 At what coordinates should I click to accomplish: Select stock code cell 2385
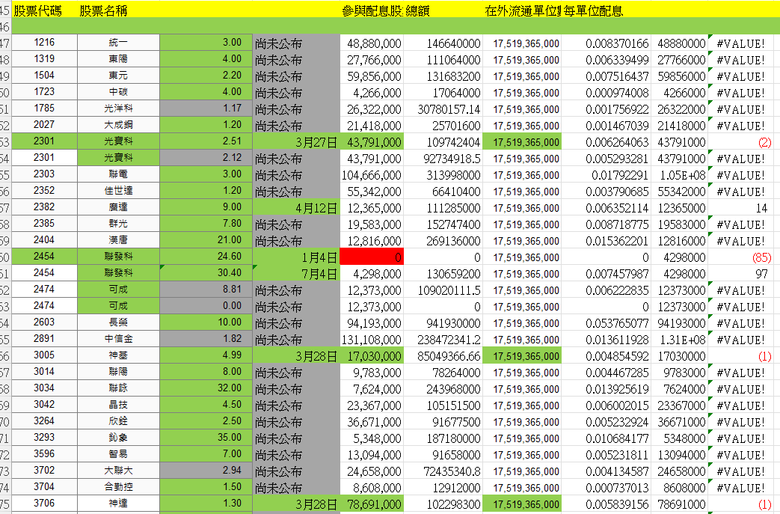click(x=44, y=223)
